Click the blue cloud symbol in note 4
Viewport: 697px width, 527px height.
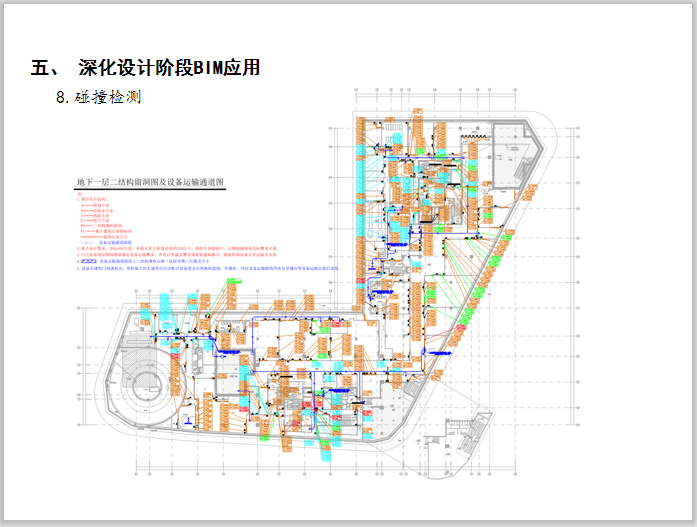pyautogui.click(x=88, y=262)
